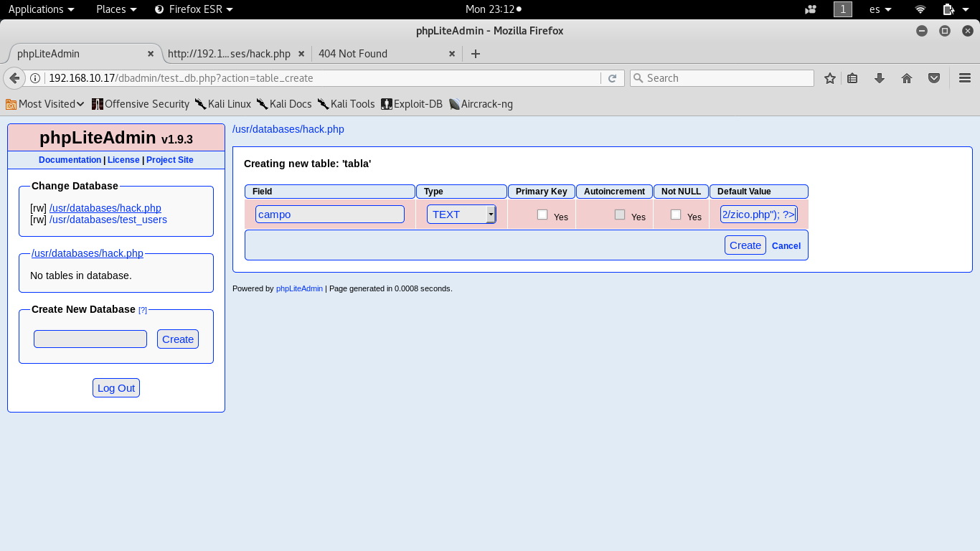Open Kali Tools bookmark
This screenshot has width=980, height=551.
(347, 104)
